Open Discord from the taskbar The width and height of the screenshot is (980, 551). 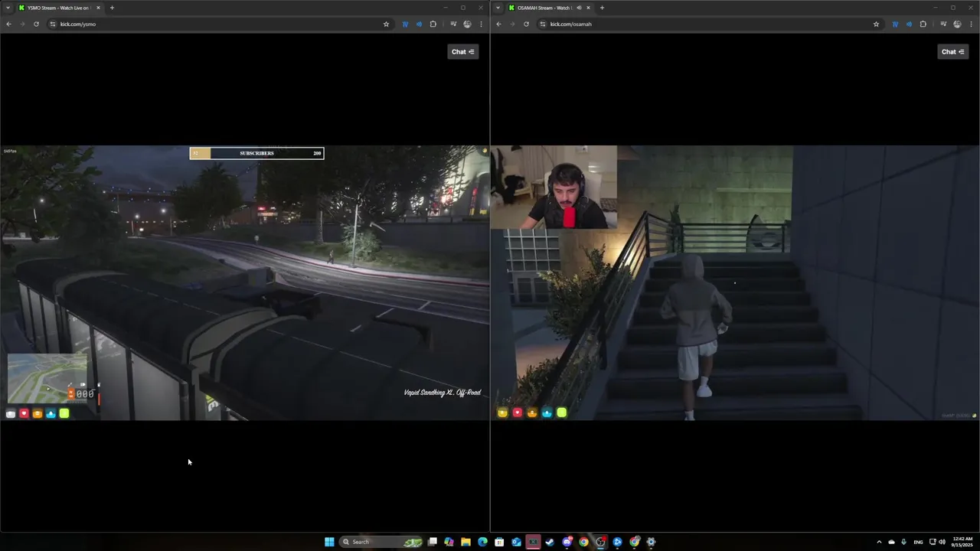tap(567, 542)
